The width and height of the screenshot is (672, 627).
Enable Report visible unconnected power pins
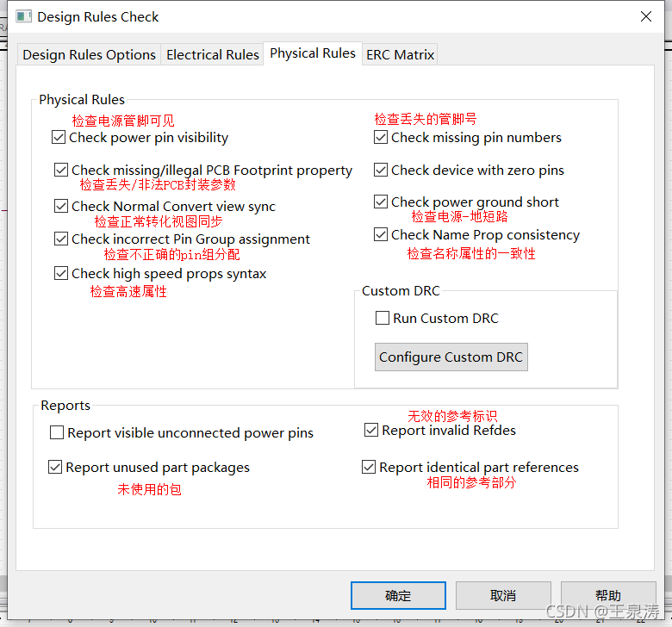click(x=57, y=432)
